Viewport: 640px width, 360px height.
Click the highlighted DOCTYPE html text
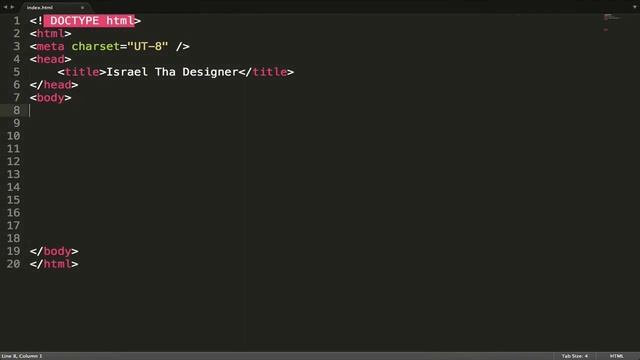point(89,21)
